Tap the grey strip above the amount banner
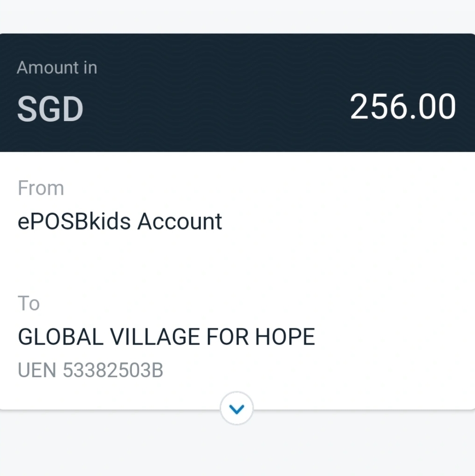The width and height of the screenshot is (475, 476). click(233, 16)
